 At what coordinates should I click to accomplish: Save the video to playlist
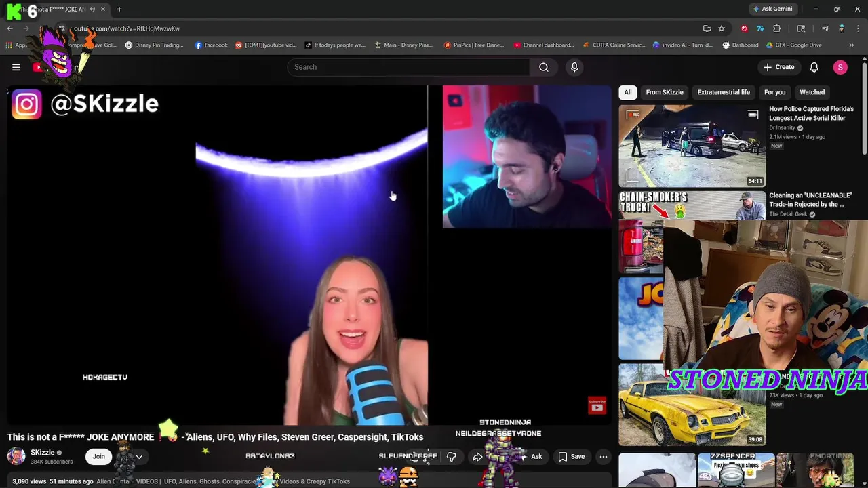point(571,456)
